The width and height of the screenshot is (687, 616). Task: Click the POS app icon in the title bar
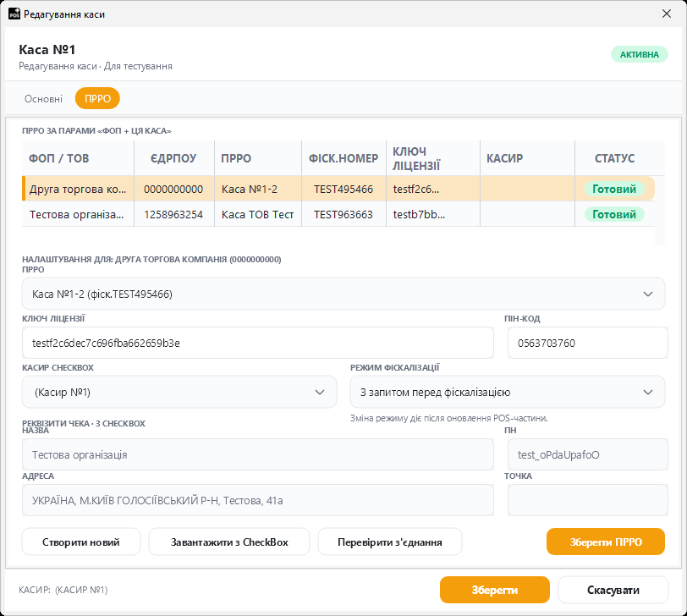point(14,14)
